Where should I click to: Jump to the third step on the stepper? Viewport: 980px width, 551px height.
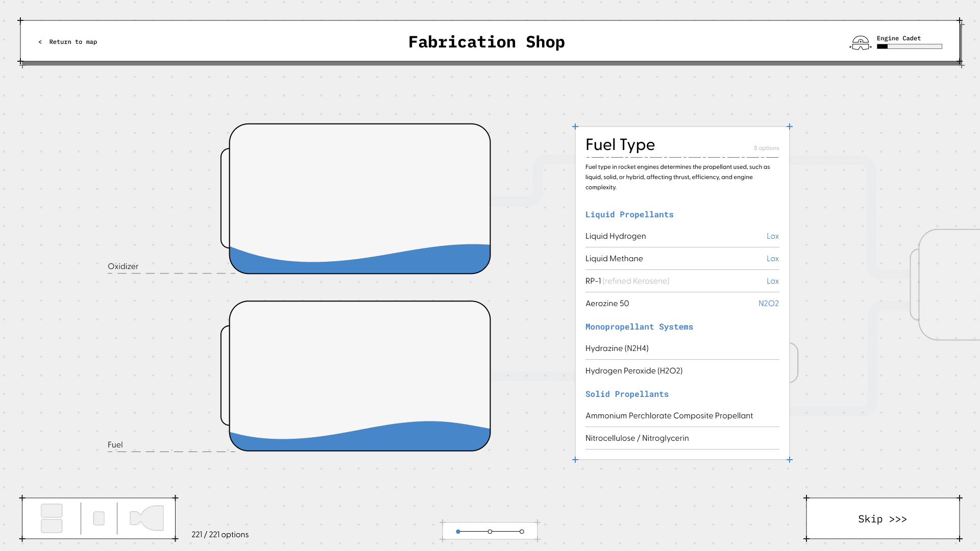(521, 531)
